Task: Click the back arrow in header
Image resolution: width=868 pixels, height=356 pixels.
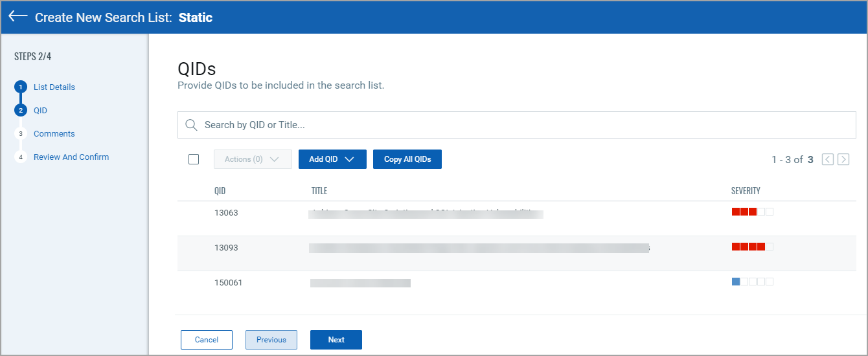Action: click(18, 17)
